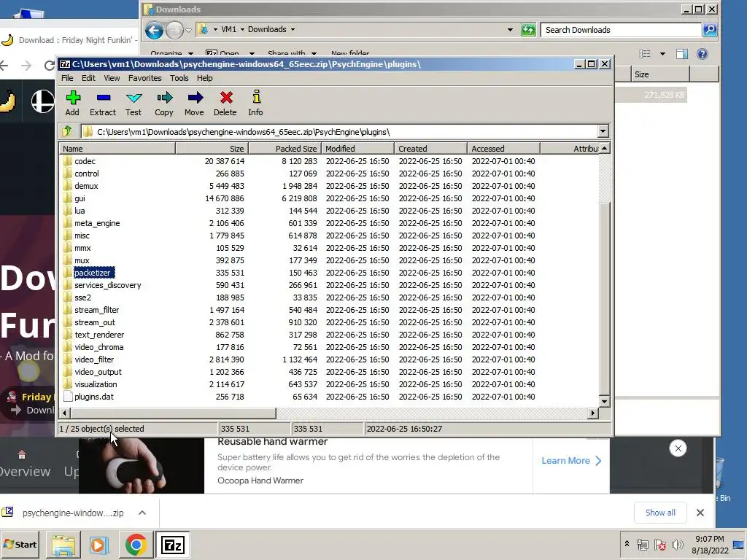This screenshot has height=560, width=747.
Task: Click the vertical scrollbar thumb in 7-Zip
Action: tap(604, 297)
